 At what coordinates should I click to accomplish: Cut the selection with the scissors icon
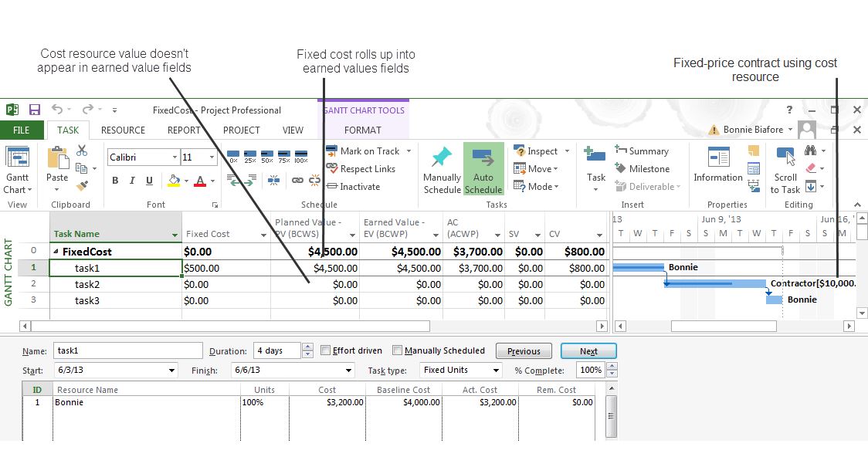point(82,151)
